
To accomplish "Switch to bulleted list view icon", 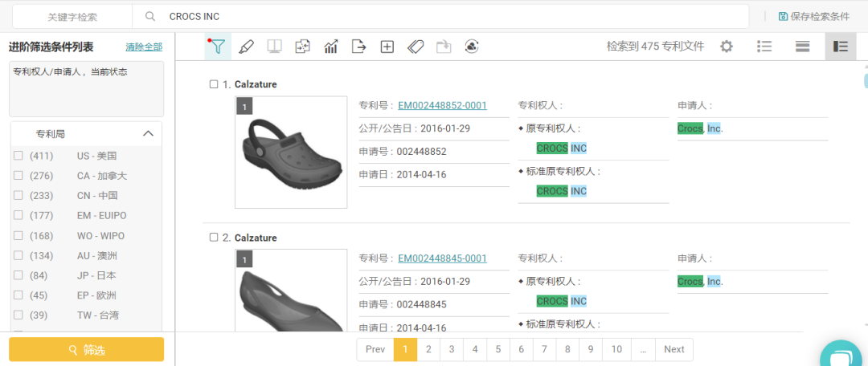I will click(764, 47).
